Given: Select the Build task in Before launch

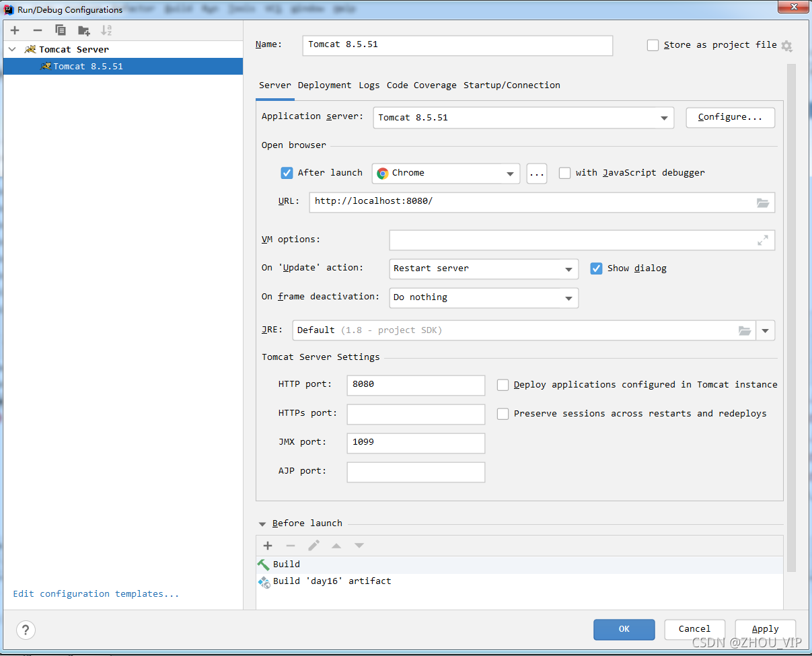Looking at the screenshot, I should click(519, 564).
